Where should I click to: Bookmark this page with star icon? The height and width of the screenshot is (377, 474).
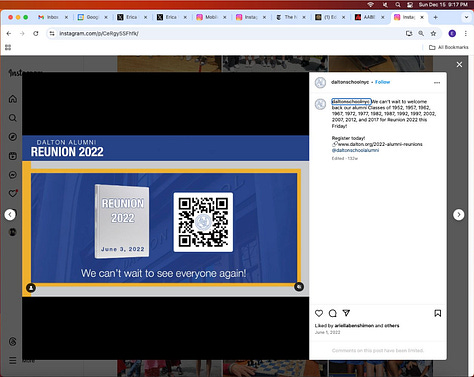coord(433,33)
